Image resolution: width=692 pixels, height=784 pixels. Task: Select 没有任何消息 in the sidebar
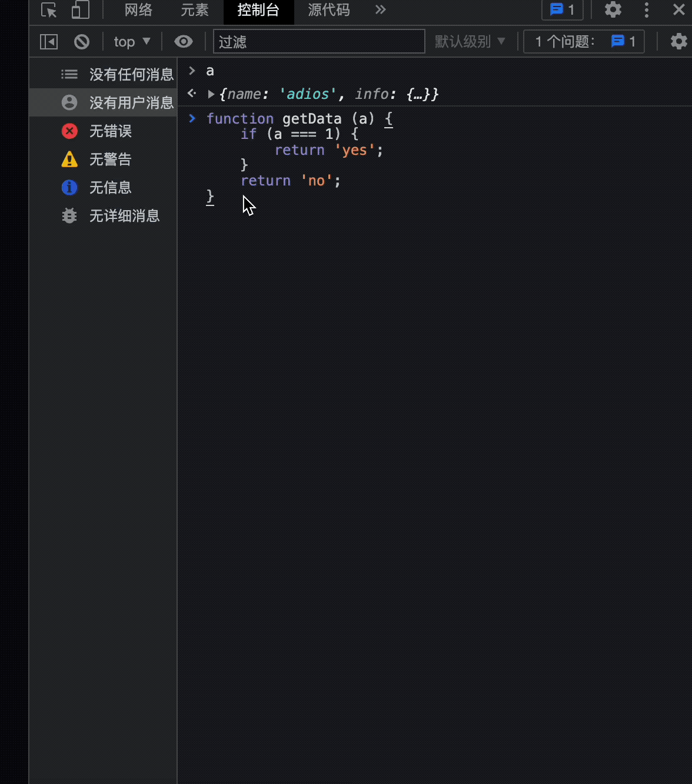[103, 74]
